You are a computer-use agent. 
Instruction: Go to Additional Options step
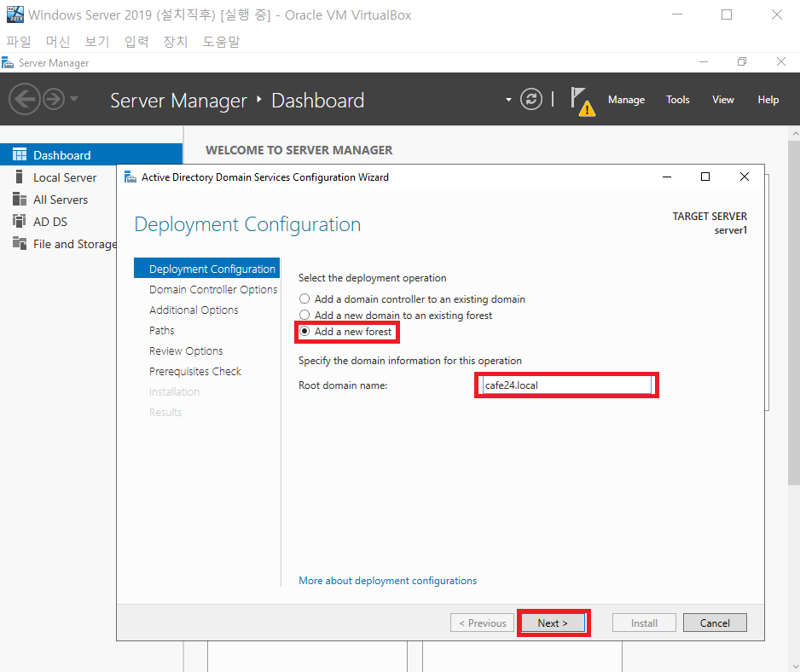(x=194, y=310)
